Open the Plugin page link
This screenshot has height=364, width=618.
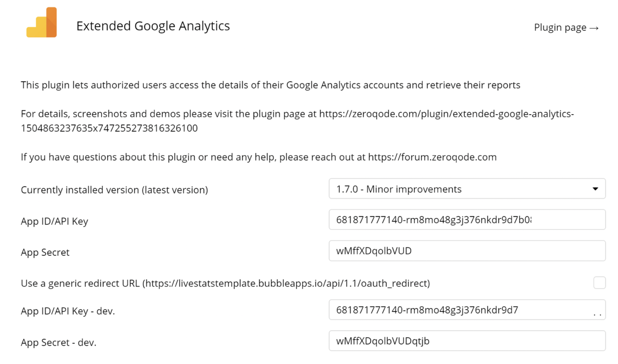[x=566, y=27]
